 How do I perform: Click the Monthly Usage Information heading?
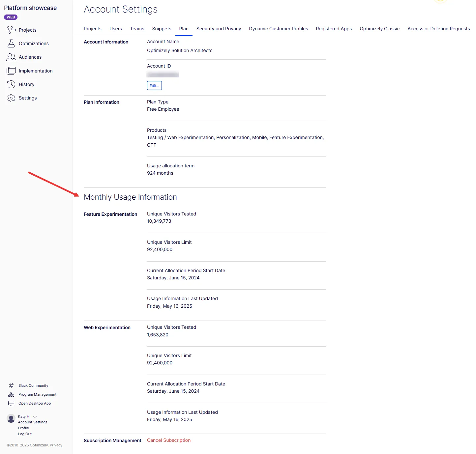(130, 197)
